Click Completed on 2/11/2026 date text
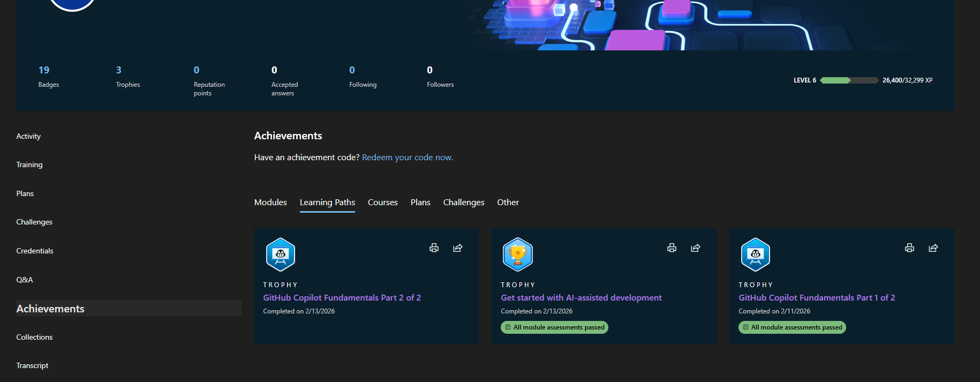980x382 pixels. tap(774, 311)
